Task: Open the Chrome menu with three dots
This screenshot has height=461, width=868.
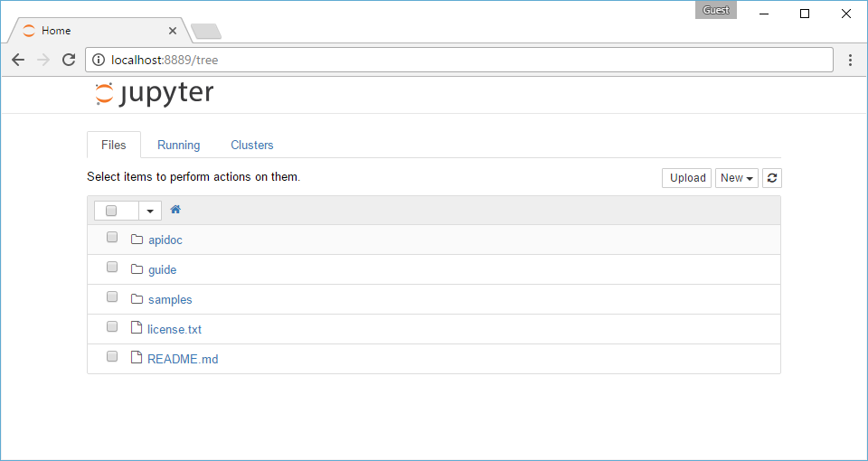Action: coord(850,60)
